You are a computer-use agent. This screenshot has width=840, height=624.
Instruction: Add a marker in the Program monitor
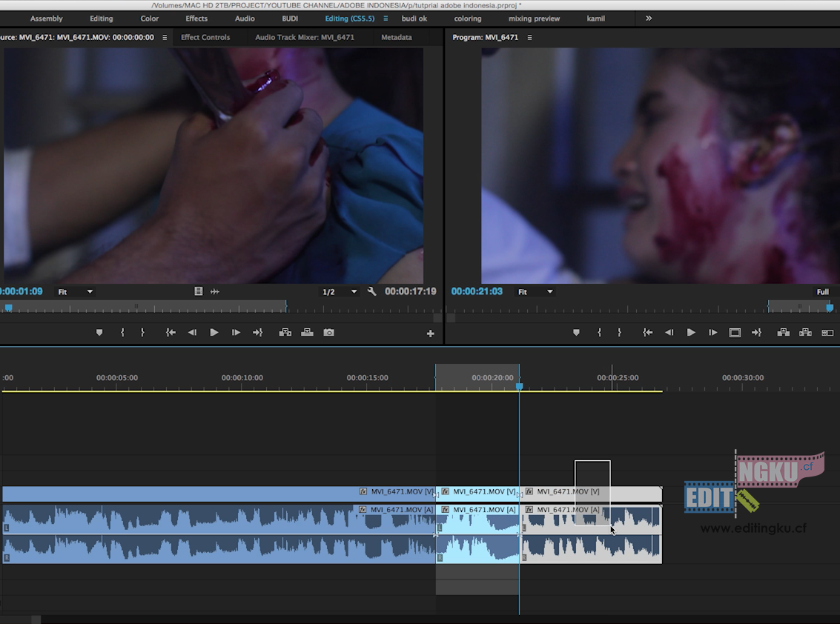point(576,332)
